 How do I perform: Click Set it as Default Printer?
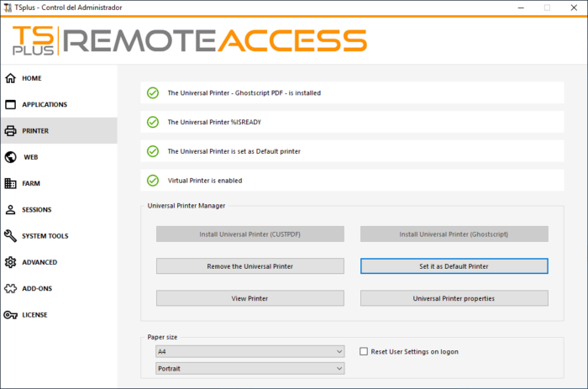coord(454,266)
